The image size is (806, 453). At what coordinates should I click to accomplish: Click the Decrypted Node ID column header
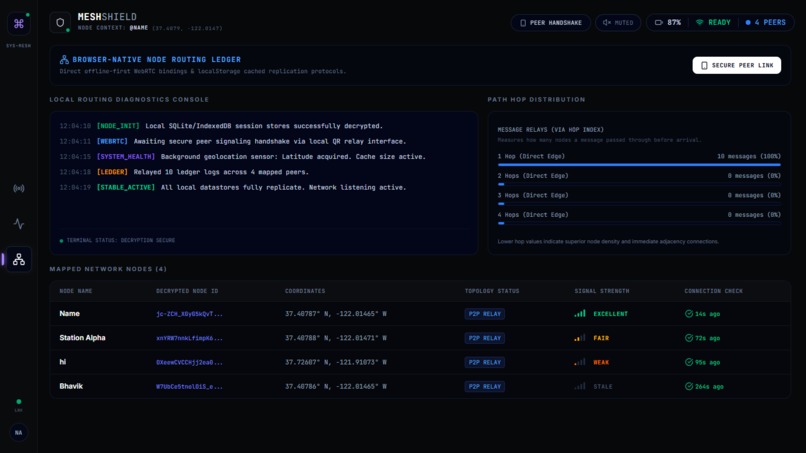pyautogui.click(x=187, y=291)
